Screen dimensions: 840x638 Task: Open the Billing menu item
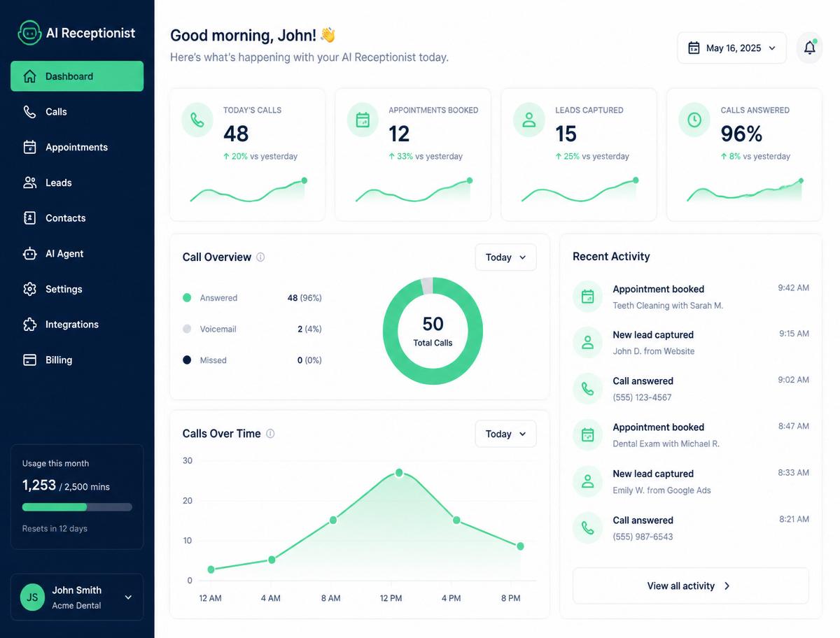coord(77,360)
